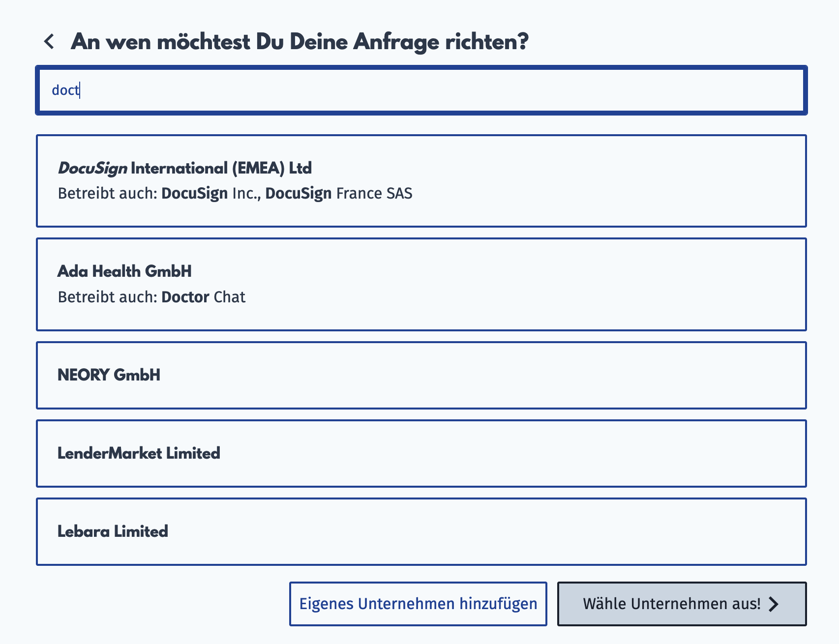Viewport: 839px width, 644px height.
Task: Click the italic DocuSign name in first result
Action: (x=93, y=169)
